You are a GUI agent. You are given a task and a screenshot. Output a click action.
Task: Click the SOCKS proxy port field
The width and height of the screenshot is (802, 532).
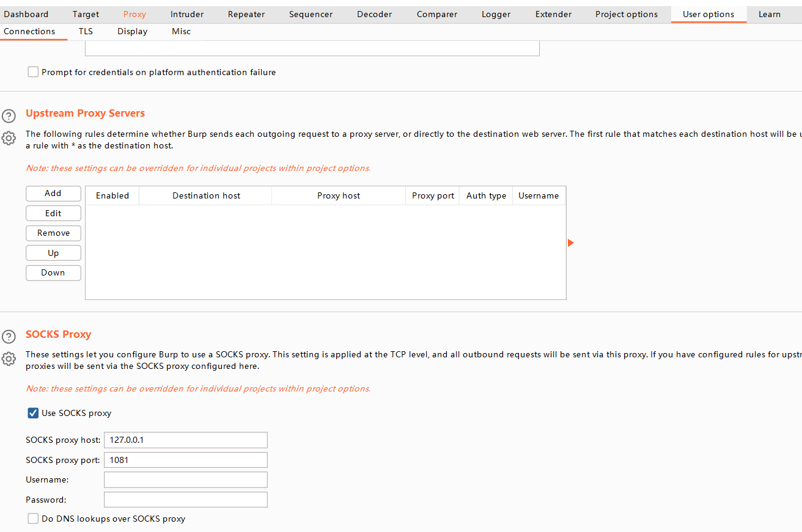186,460
